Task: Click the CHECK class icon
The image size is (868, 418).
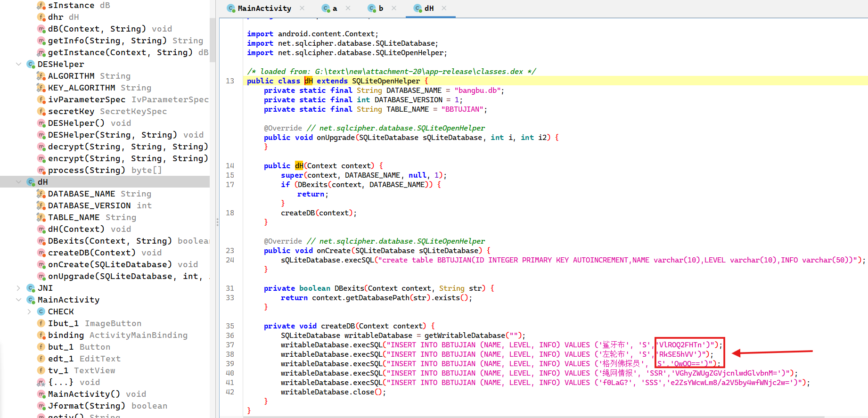Action: 41,311
